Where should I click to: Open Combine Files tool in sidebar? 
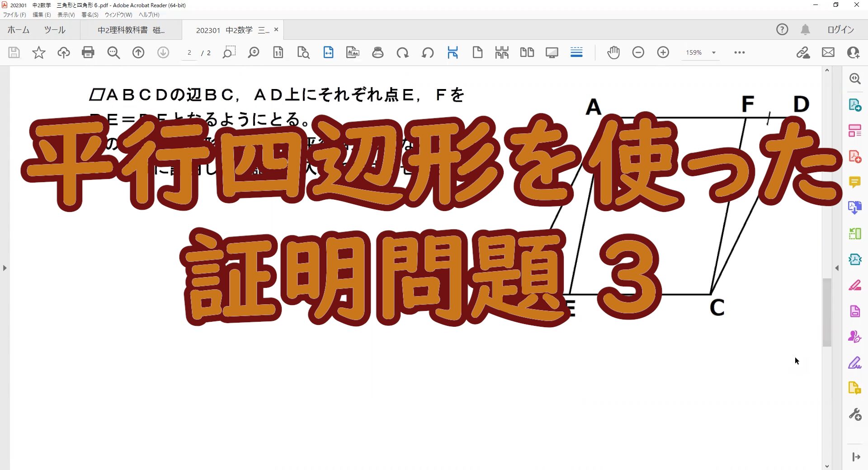(854, 207)
